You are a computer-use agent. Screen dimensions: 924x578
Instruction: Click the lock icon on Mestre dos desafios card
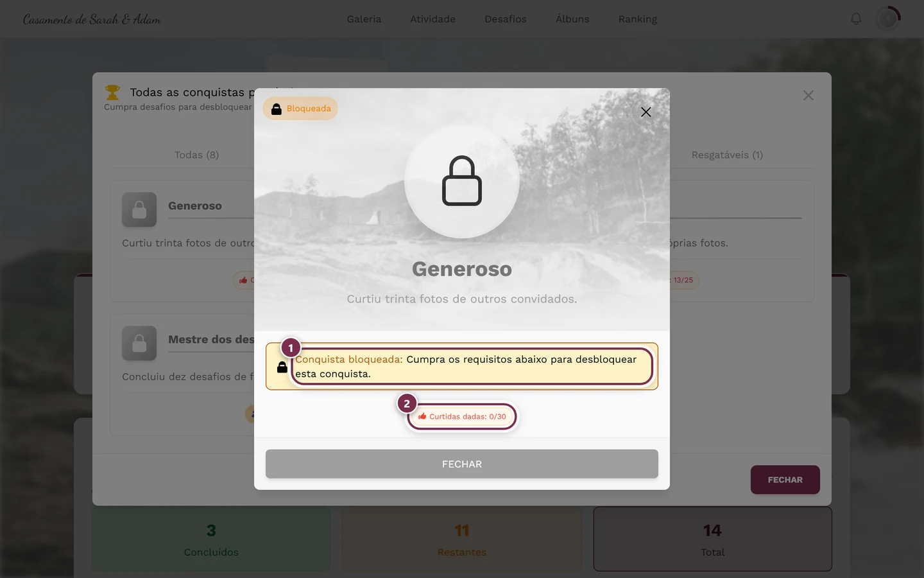click(139, 343)
